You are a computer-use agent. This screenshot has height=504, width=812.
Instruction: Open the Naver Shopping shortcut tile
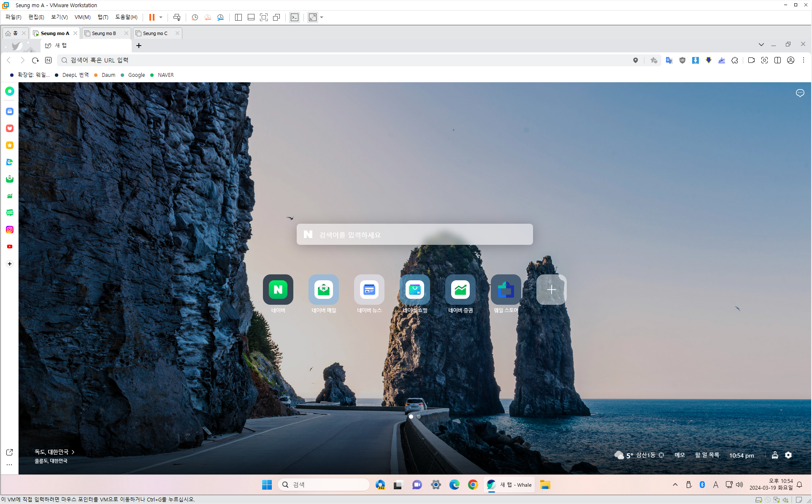click(x=415, y=290)
